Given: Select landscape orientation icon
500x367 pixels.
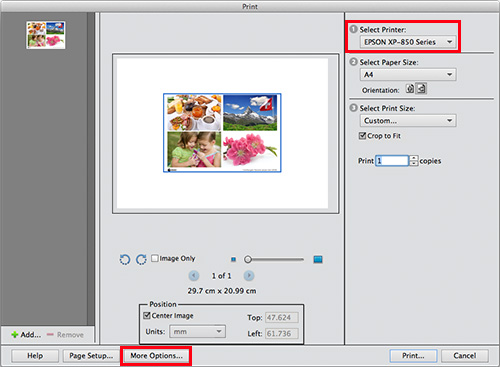Looking at the screenshot, I should tap(421, 89).
